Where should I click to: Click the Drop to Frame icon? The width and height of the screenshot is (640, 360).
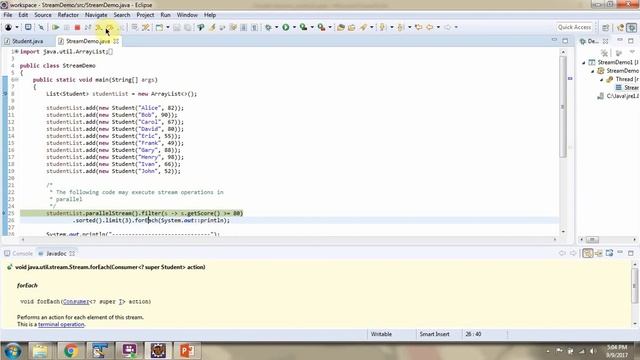(x=134, y=27)
